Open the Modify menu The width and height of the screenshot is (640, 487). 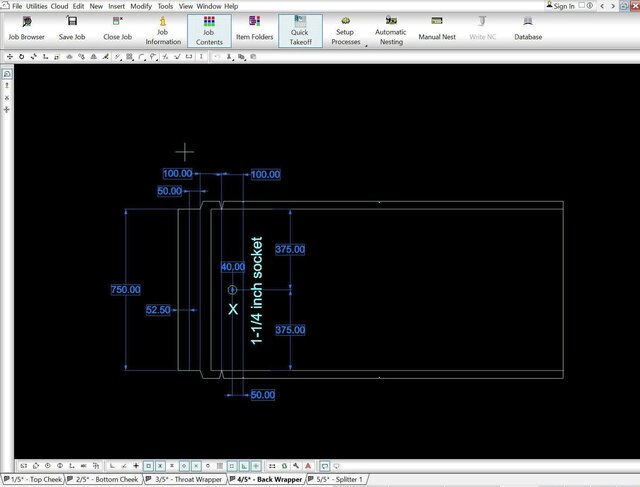141,6
